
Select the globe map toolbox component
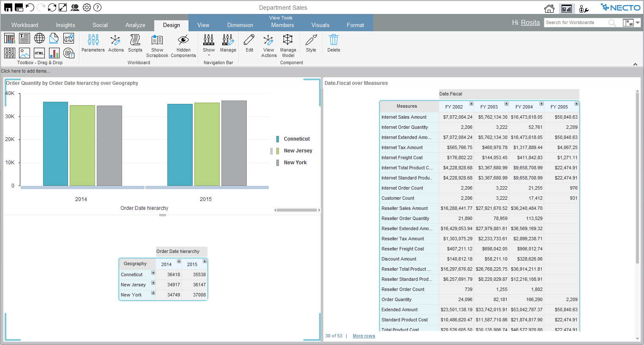point(39,38)
